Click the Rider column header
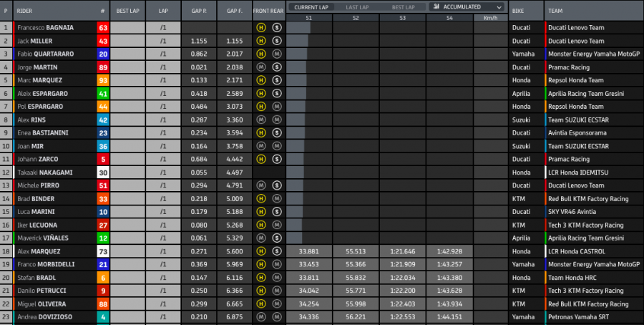 pos(26,11)
